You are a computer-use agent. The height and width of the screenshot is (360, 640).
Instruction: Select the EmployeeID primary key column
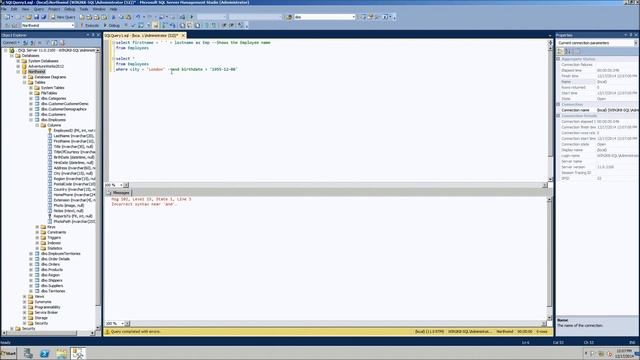point(74,130)
